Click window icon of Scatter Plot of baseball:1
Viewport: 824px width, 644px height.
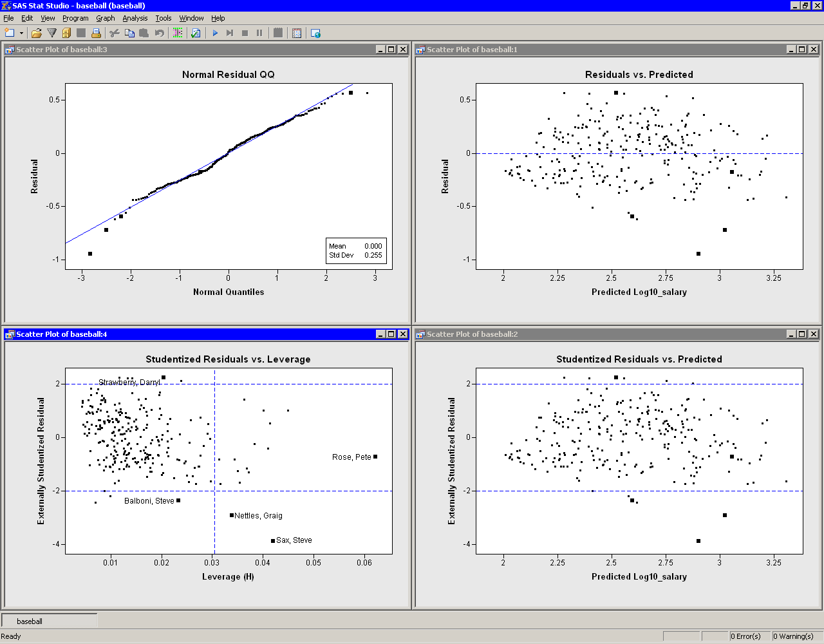coord(420,50)
